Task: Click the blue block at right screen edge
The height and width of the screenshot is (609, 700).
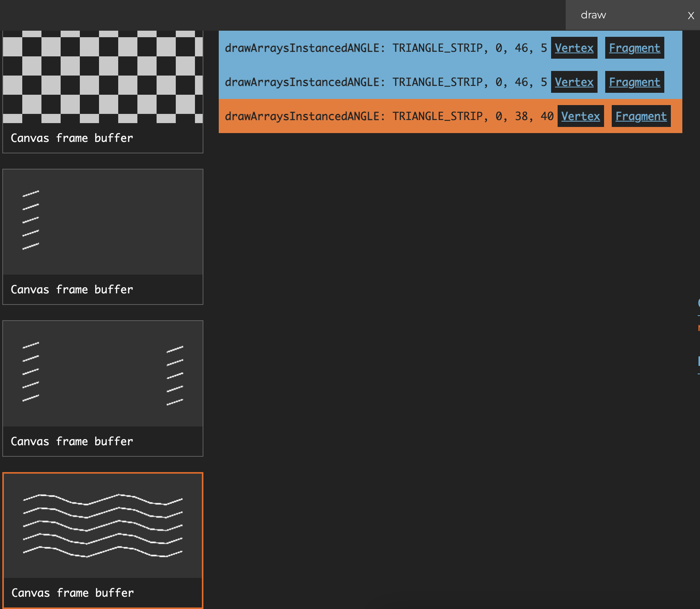Action: point(698,361)
